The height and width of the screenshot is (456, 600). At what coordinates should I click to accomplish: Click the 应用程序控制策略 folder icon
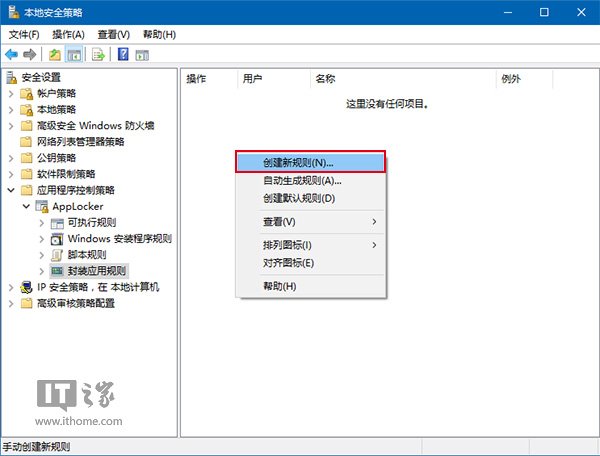(26, 190)
